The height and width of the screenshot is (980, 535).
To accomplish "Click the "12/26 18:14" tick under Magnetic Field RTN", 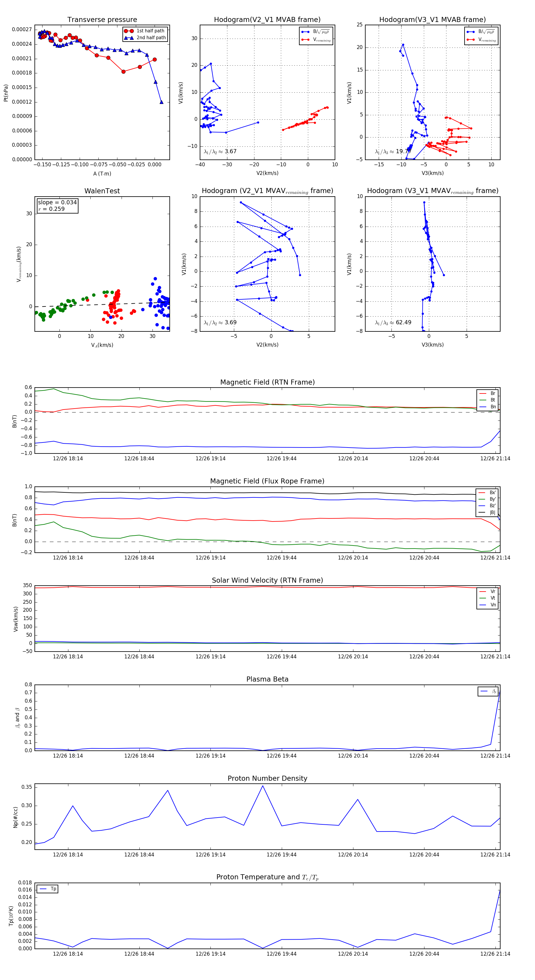I will click(x=68, y=459).
